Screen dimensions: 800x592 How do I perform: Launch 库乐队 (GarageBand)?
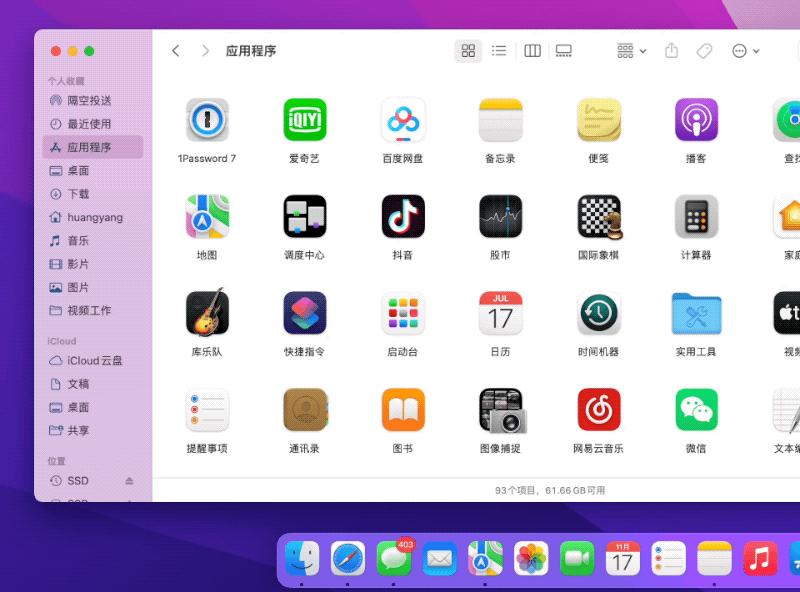click(206, 313)
